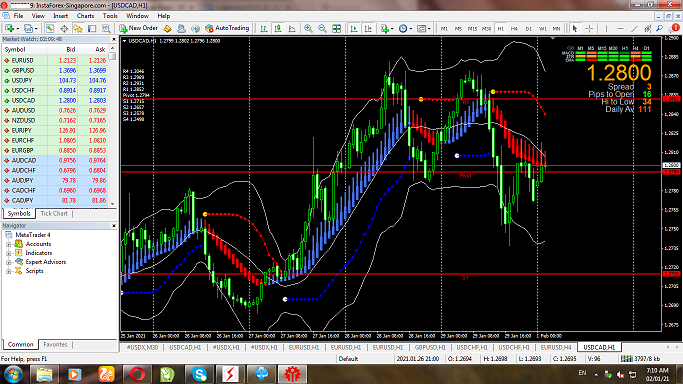Tile chart windows icon
The height and width of the screenshot is (384, 683).
[x=336, y=28]
